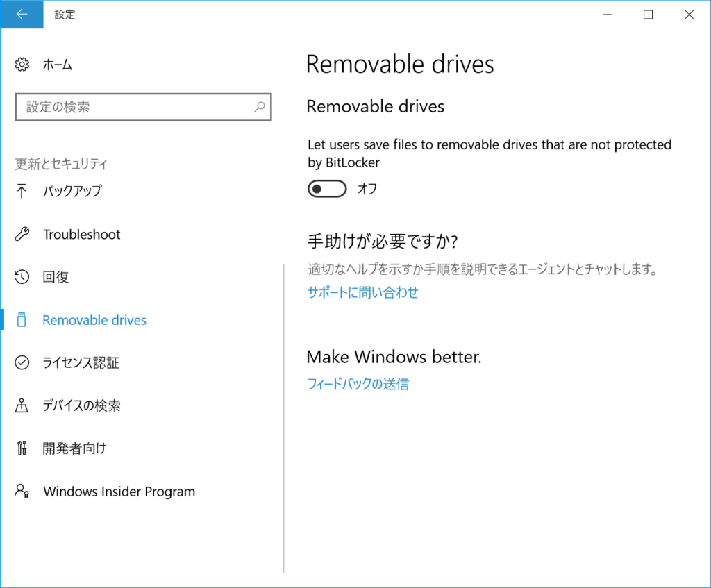The height and width of the screenshot is (588, 711).
Task: Open ホーム settings home
Action: tap(58, 65)
